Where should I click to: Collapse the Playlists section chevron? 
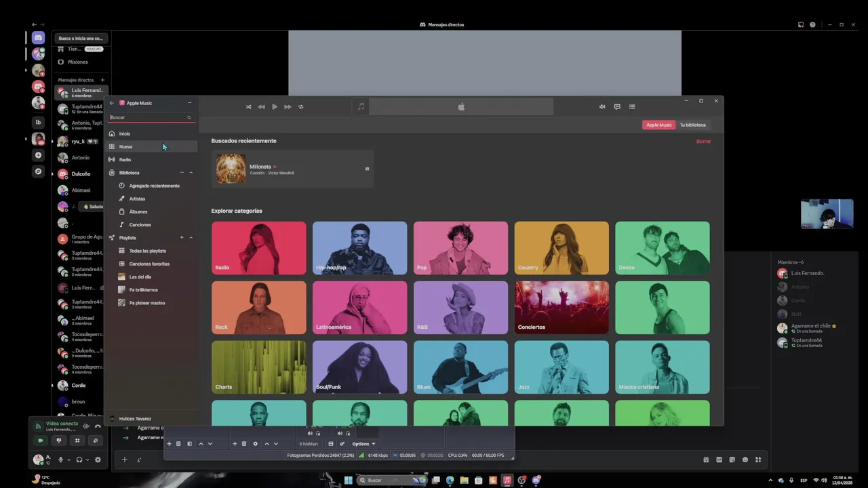point(191,238)
